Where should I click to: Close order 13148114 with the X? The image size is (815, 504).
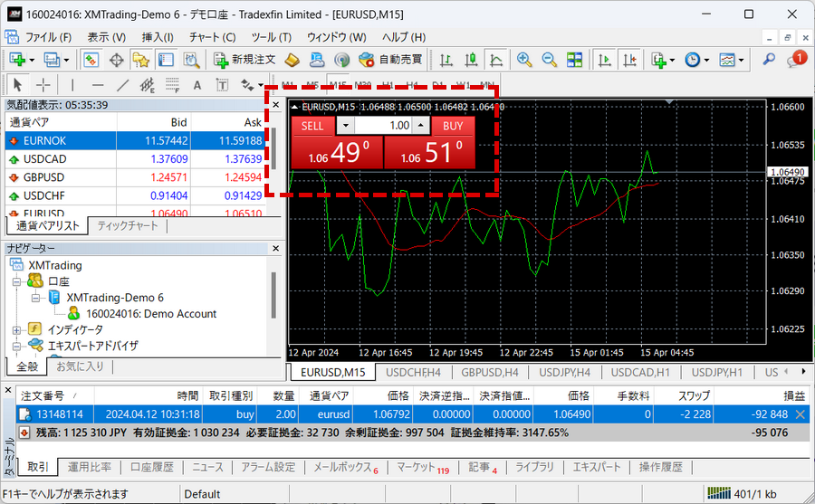[x=800, y=414]
